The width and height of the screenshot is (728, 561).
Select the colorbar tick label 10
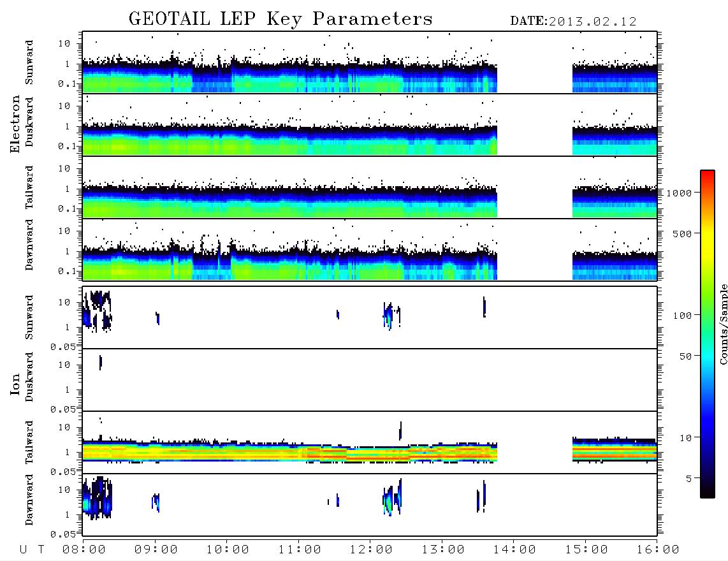click(685, 438)
